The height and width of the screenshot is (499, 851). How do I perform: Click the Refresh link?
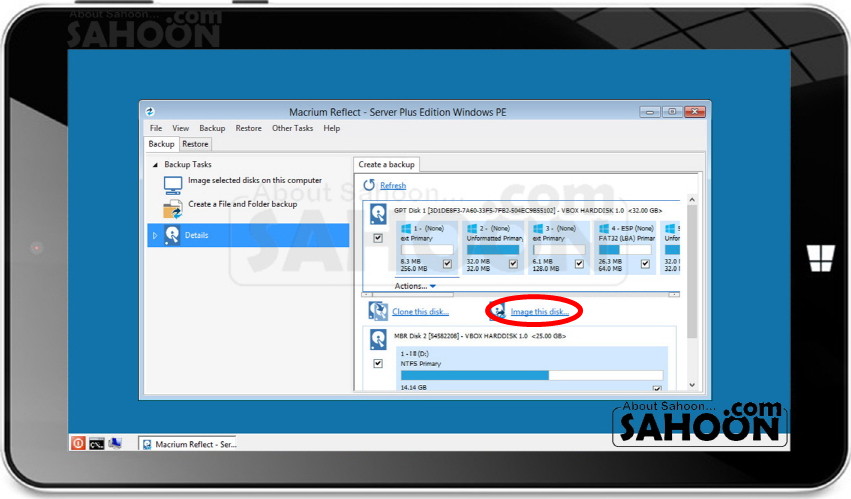393,185
